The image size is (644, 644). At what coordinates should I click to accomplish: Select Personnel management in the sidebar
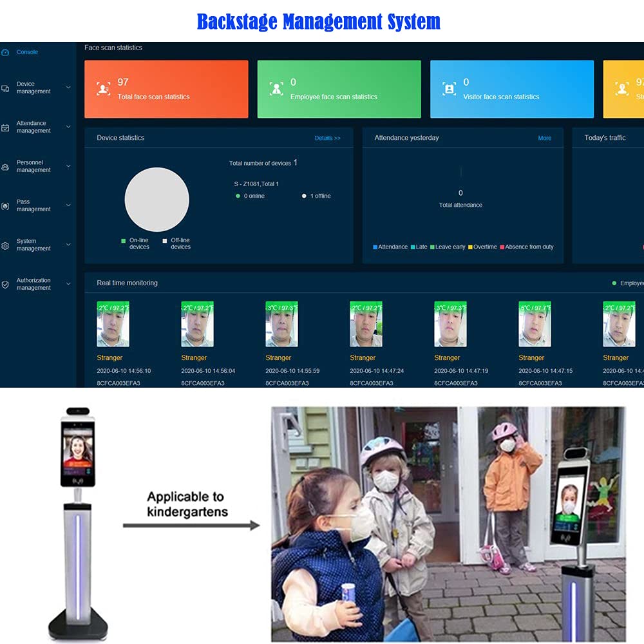(33, 166)
